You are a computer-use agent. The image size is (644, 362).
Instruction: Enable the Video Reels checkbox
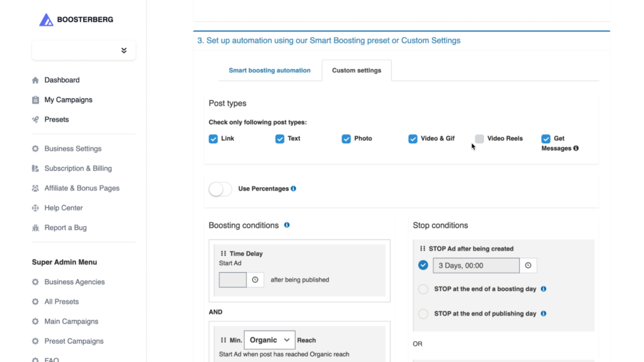point(479,139)
